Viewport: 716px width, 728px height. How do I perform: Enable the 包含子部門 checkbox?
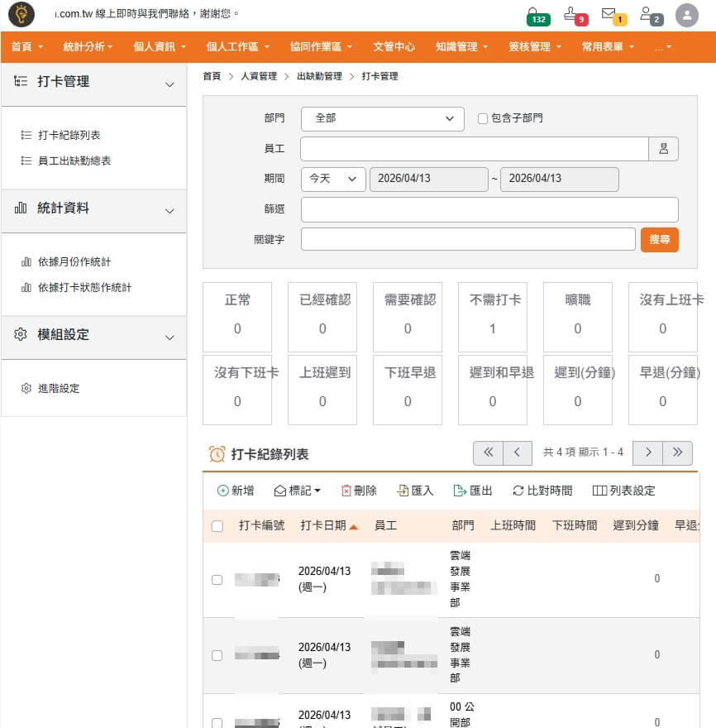point(483,118)
